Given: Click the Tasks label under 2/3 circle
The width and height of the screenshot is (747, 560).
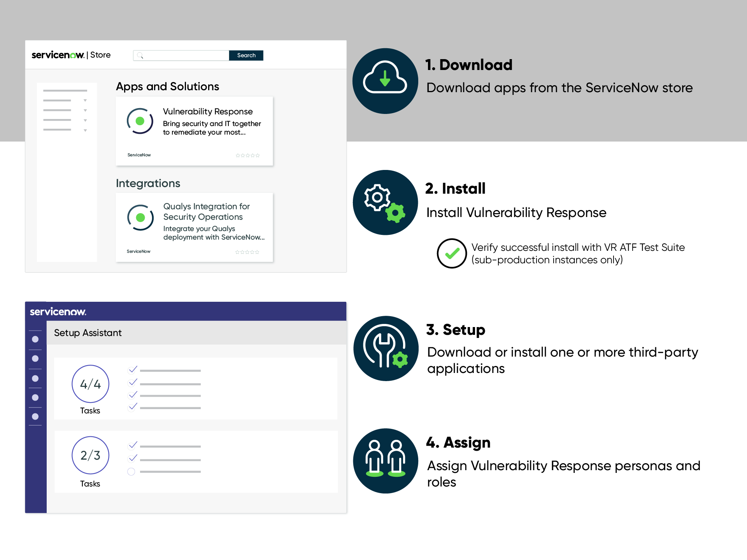Looking at the screenshot, I should [x=90, y=484].
